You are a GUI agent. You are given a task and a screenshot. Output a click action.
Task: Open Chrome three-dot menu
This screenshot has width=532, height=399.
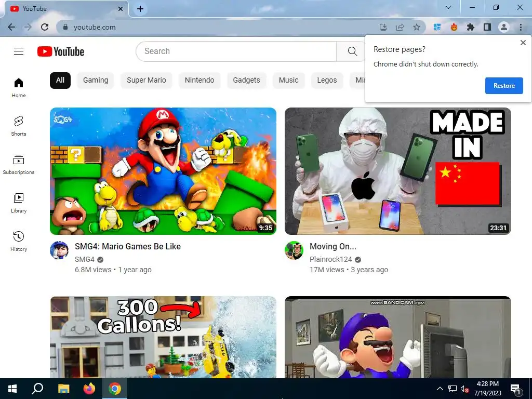coord(521,27)
